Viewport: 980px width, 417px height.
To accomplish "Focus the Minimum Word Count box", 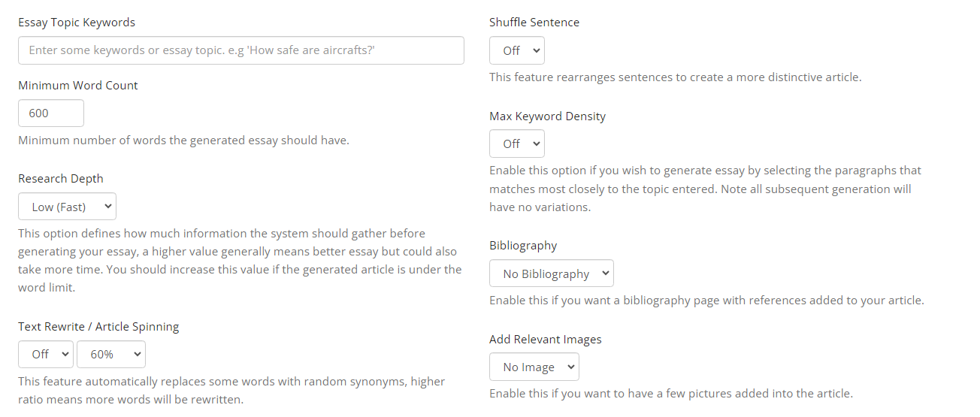I will point(50,113).
